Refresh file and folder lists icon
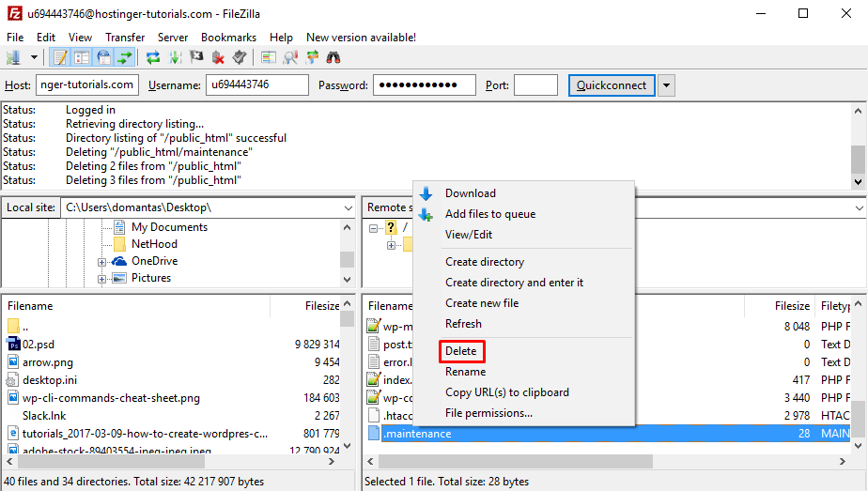Image resolution: width=868 pixels, height=491 pixels. click(153, 57)
